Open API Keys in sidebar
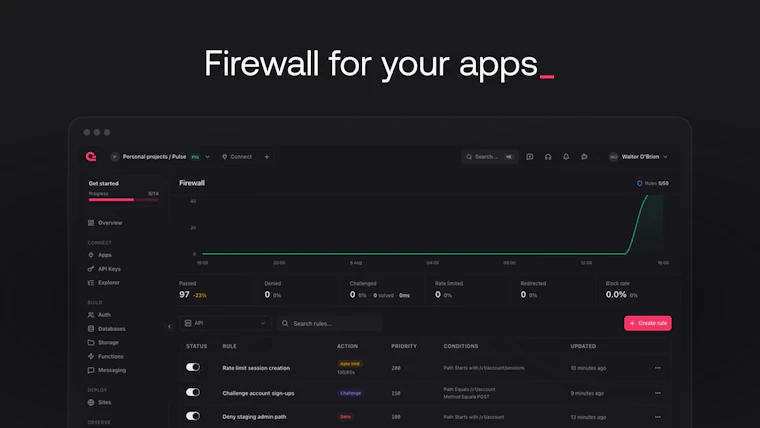Viewport: 760px width, 428px height. pyautogui.click(x=104, y=269)
